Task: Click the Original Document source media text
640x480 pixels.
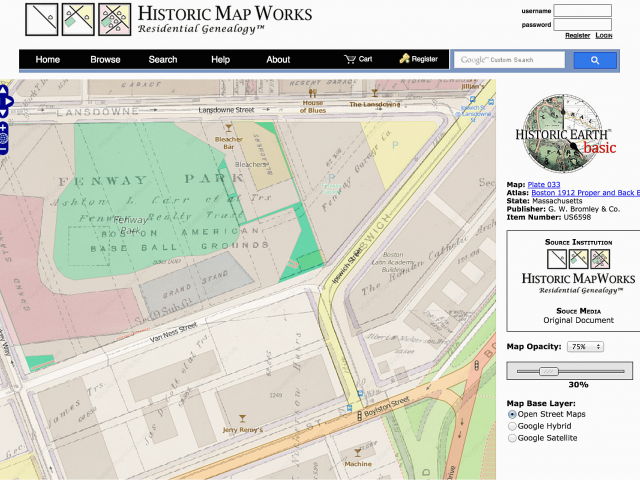Action: tap(578, 320)
